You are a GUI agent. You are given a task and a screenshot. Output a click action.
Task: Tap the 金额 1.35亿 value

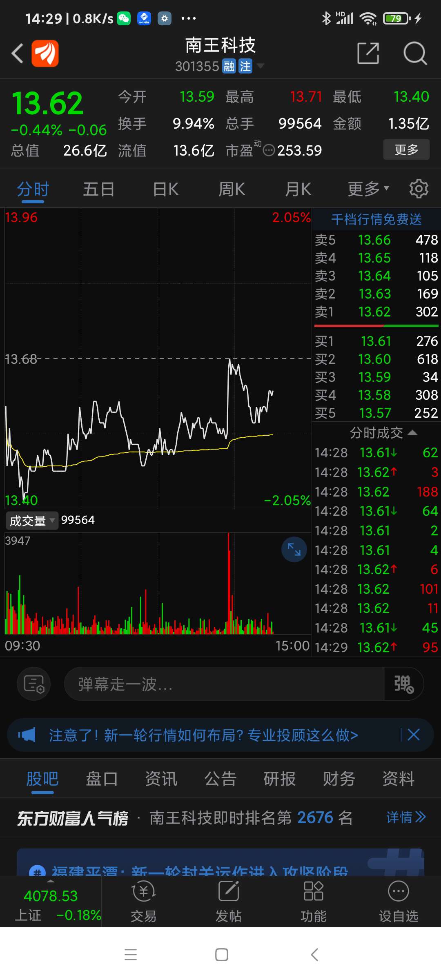(x=408, y=123)
